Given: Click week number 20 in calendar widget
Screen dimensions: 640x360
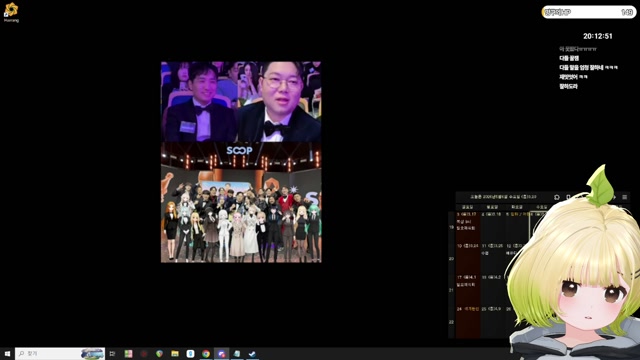Looking at the screenshot, I should (451, 259).
